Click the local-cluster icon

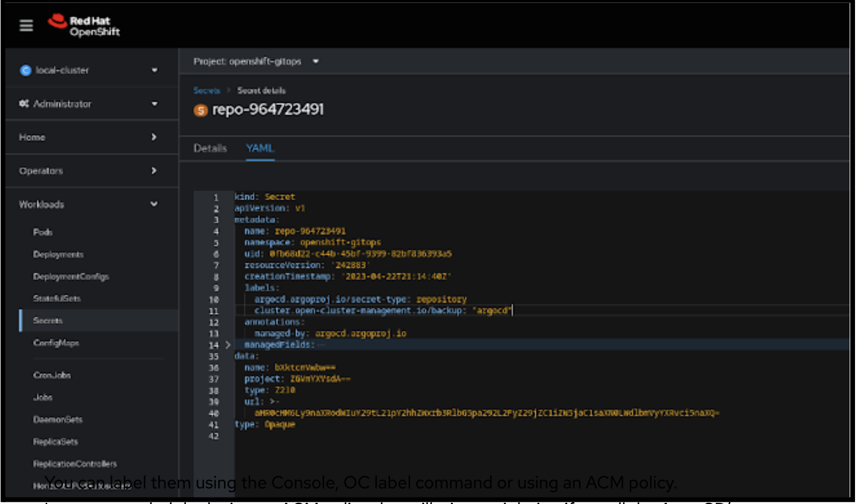[x=26, y=70]
